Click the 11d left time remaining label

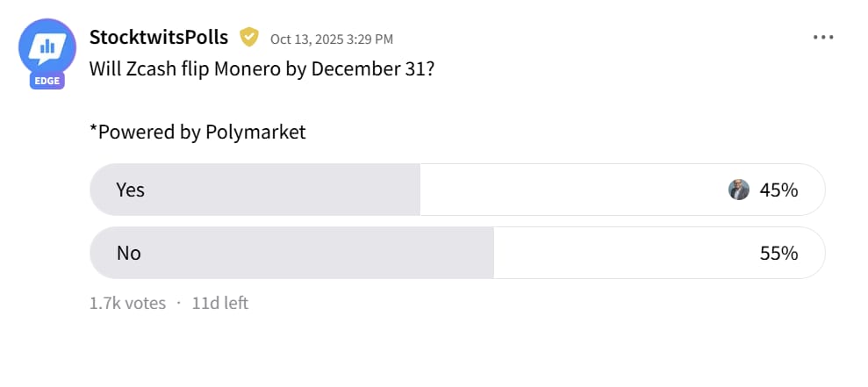click(x=220, y=303)
